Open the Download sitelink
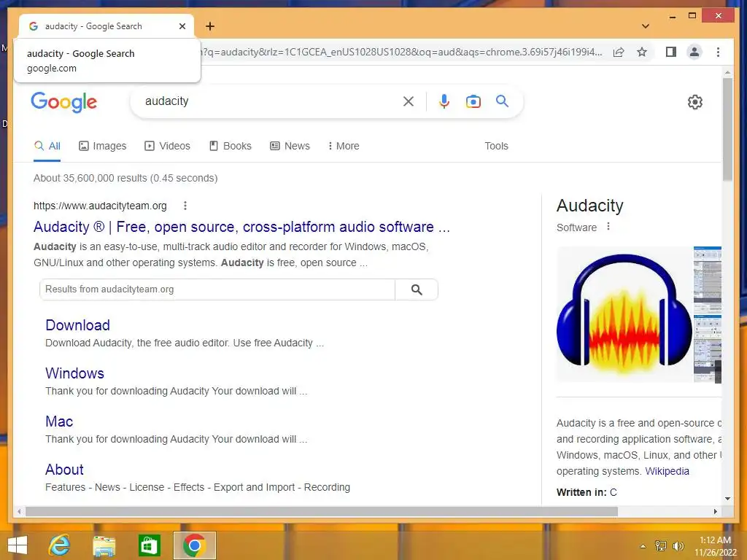 pyautogui.click(x=77, y=325)
